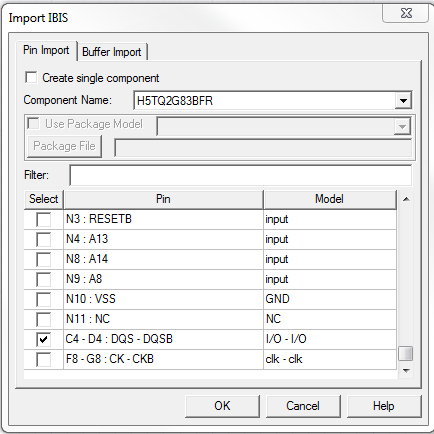Click the 'input' model cell for N3
The image size is (434, 434).
330,219
